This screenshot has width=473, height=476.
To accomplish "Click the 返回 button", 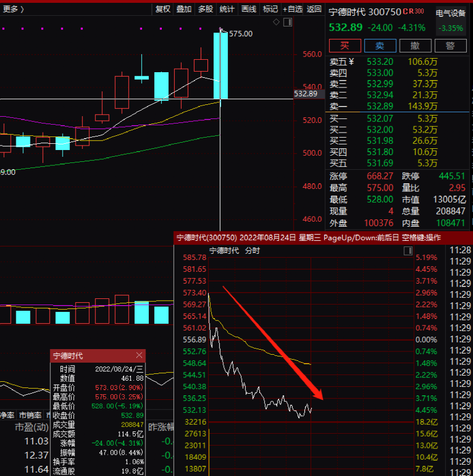I will point(314,9).
